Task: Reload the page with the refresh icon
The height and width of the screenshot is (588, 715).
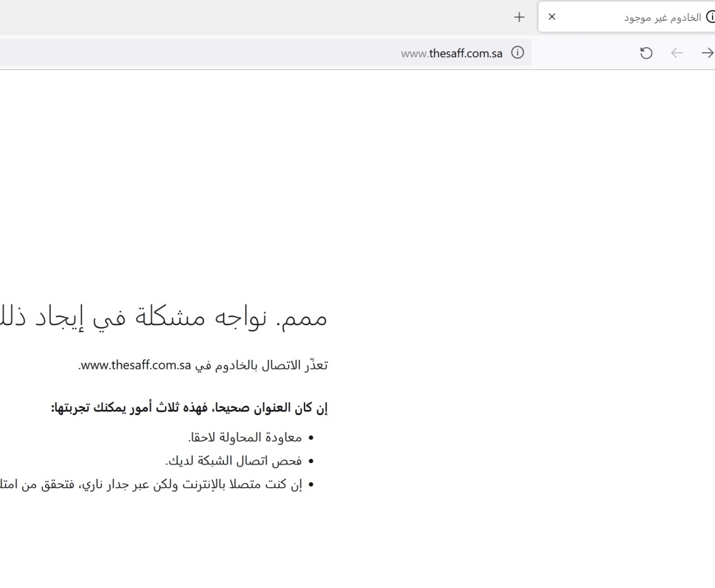Action: 646,53
